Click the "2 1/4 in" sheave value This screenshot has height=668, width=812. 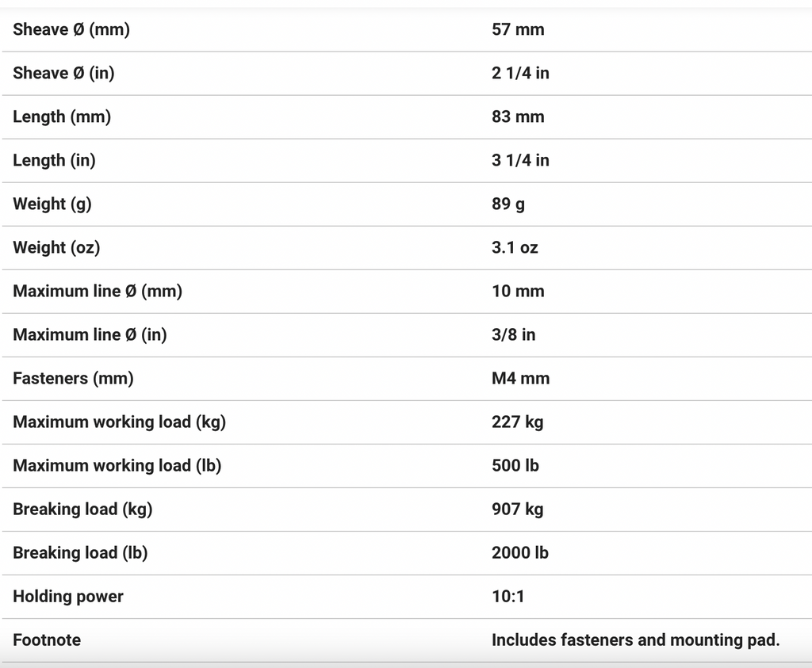coord(520,74)
